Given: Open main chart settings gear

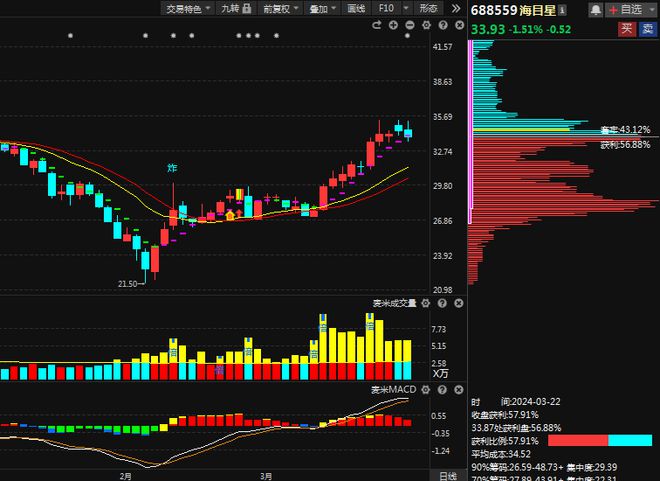Looking at the screenshot, I should point(426,25).
